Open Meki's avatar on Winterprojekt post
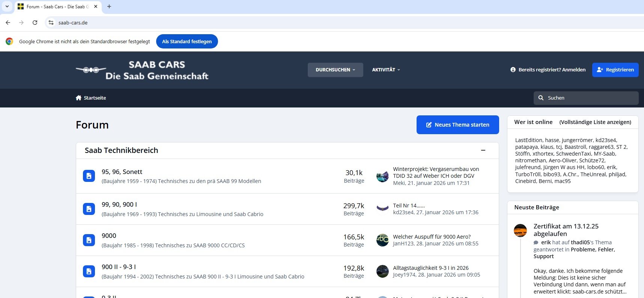644x298 pixels. click(382, 176)
